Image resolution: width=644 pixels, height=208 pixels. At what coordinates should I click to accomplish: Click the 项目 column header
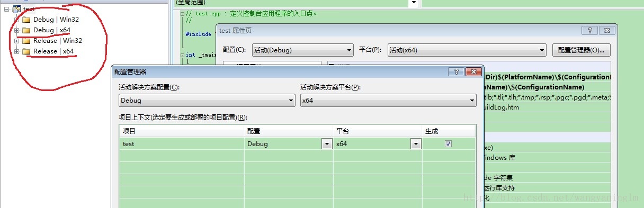coord(182,131)
